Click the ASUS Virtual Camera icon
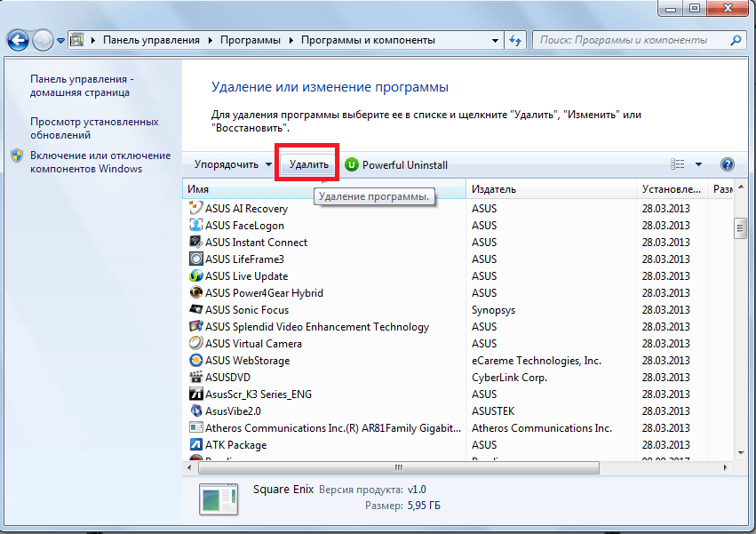Viewport: 756px width, 534px height. (x=195, y=343)
